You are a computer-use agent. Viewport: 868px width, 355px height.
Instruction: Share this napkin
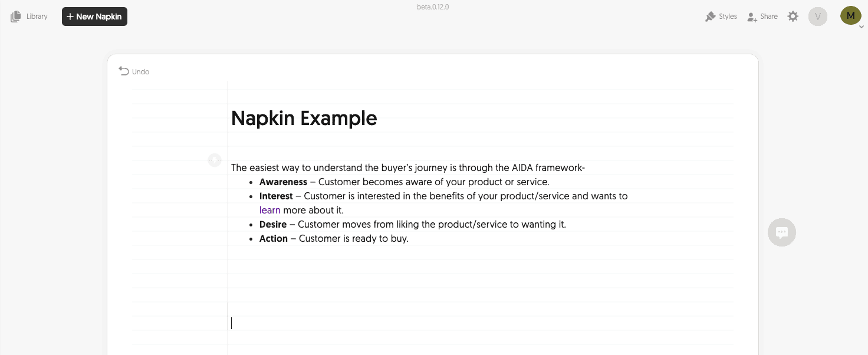762,17
